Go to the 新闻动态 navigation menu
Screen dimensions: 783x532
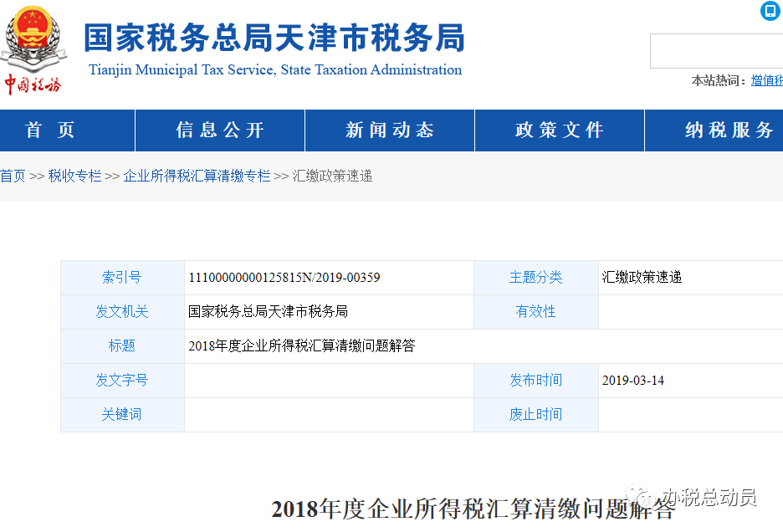tap(390, 130)
